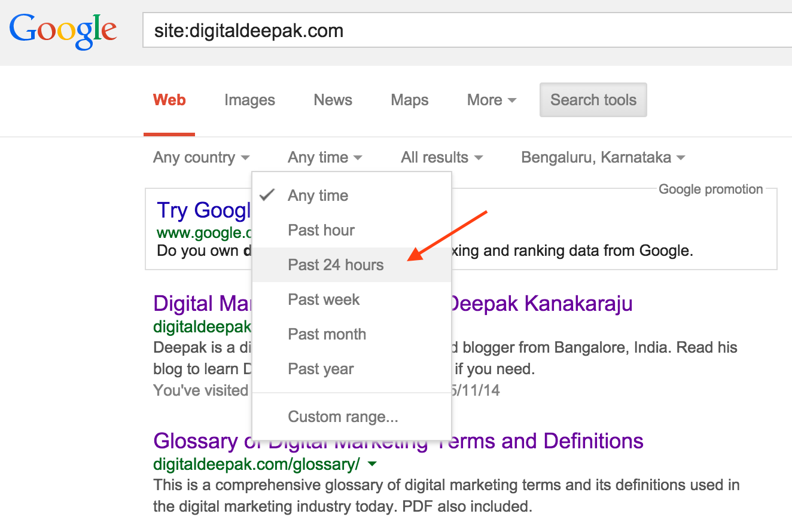Select Past year from the list
Viewport: 792px width, 532px height.
tap(321, 369)
